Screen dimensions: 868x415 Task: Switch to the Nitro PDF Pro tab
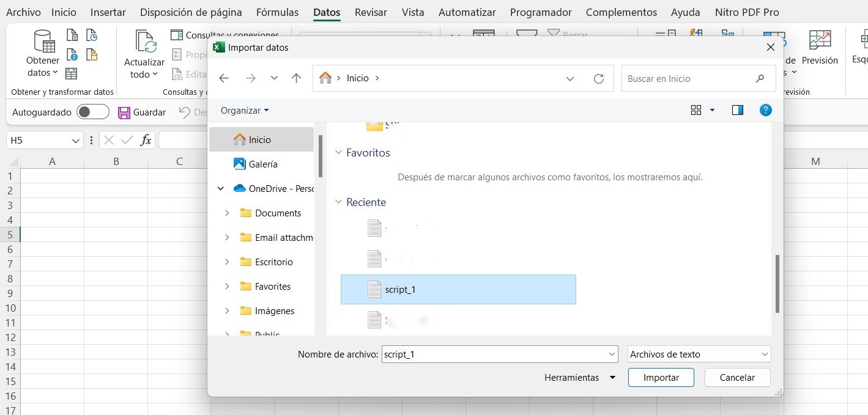click(747, 12)
